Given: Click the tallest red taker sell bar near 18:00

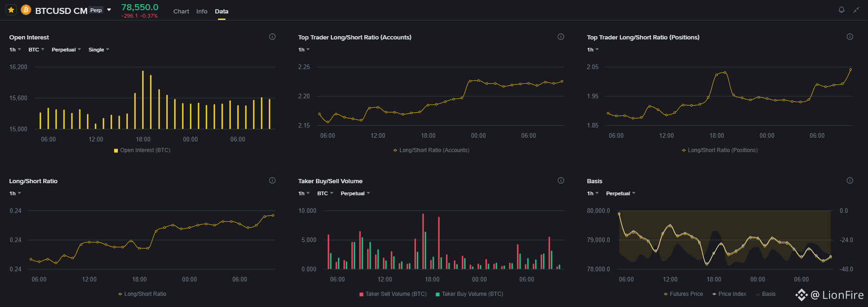Looking at the screenshot, I should click(423, 241).
